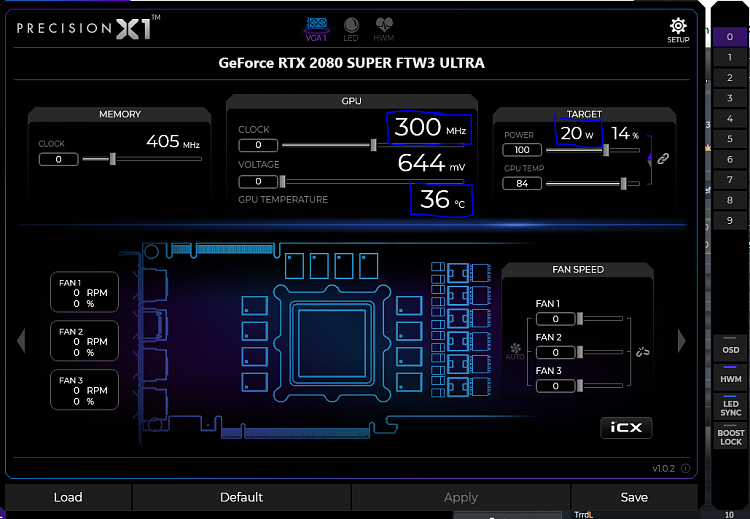This screenshot has width=750, height=519.
Task: Click the GPU temp target value field
Action: pyautogui.click(x=522, y=183)
